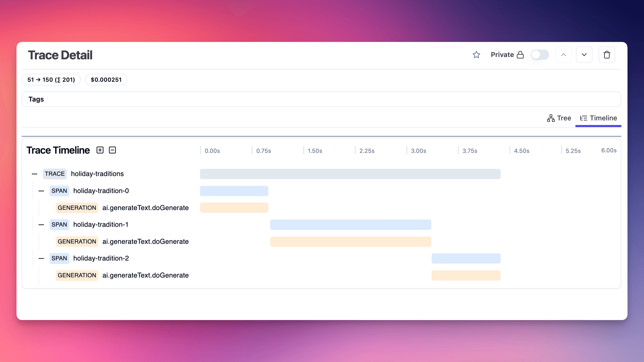Click the navigate up chevron icon
The width and height of the screenshot is (644, 362).
click(x=564, y=55)
